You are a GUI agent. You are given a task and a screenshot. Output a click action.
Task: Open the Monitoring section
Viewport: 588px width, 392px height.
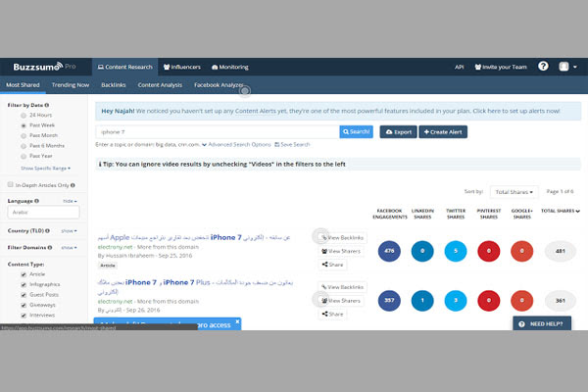[x=230, y=67]
